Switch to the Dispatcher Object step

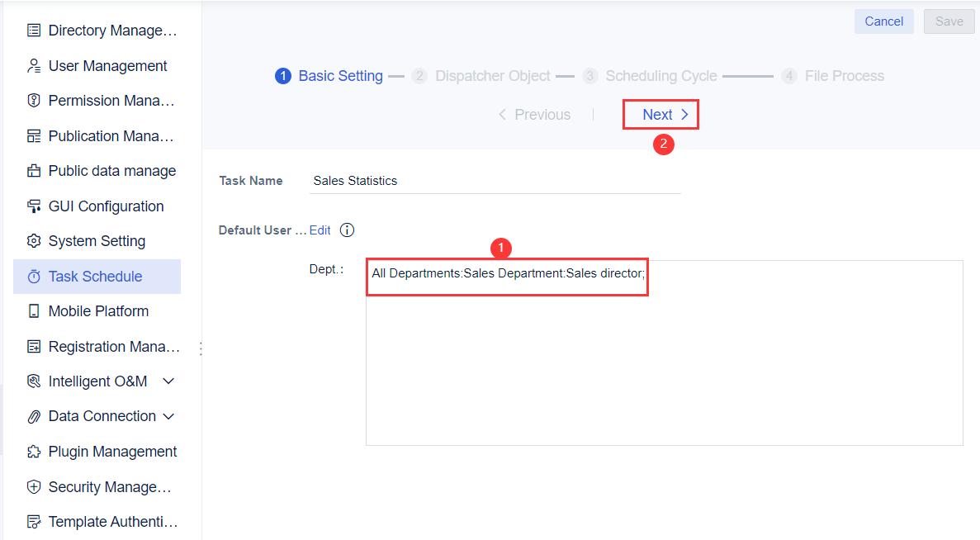(493, 75)
